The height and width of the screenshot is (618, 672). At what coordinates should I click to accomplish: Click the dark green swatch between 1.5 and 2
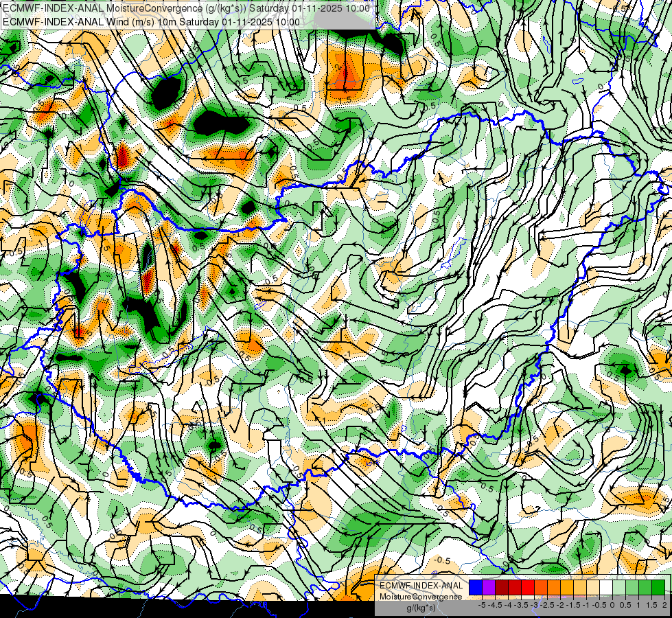pyautogui.click(x=658, y=587)
